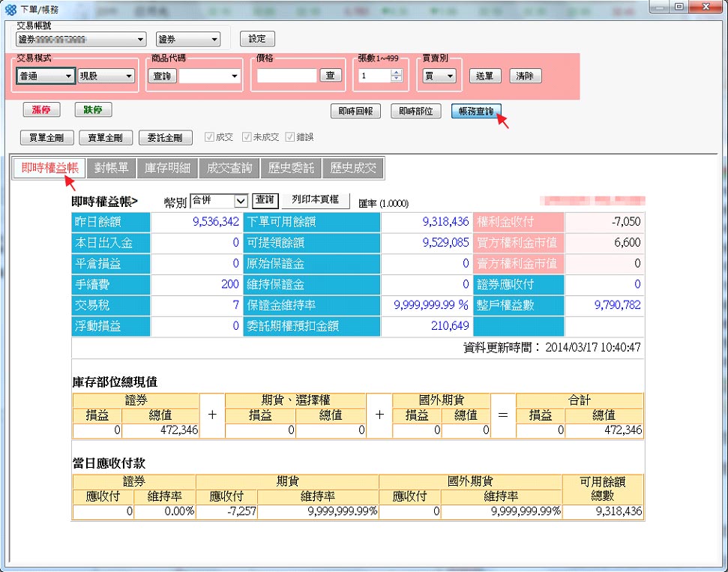728x572 pixels.
Task: Click the 清除 clear button
Action: (x=526, y=76)
